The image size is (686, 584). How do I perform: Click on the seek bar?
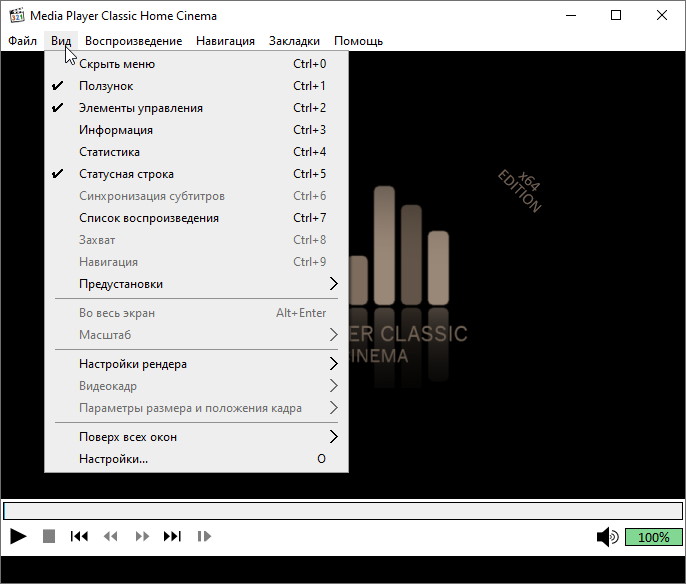point(343,511)
